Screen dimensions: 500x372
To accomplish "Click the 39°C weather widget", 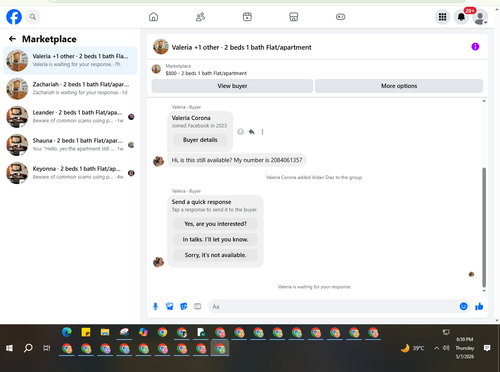I will click(413, 348).
